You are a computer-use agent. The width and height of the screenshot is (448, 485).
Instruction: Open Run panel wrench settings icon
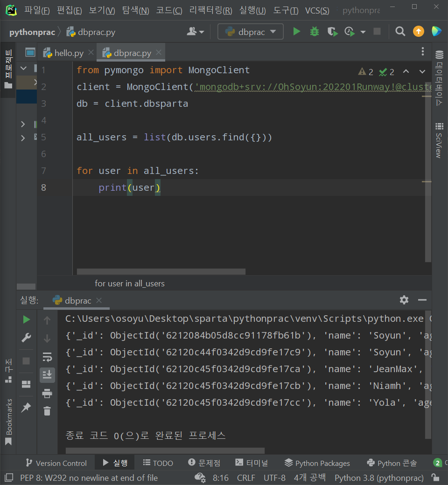(x=27, y=338)
